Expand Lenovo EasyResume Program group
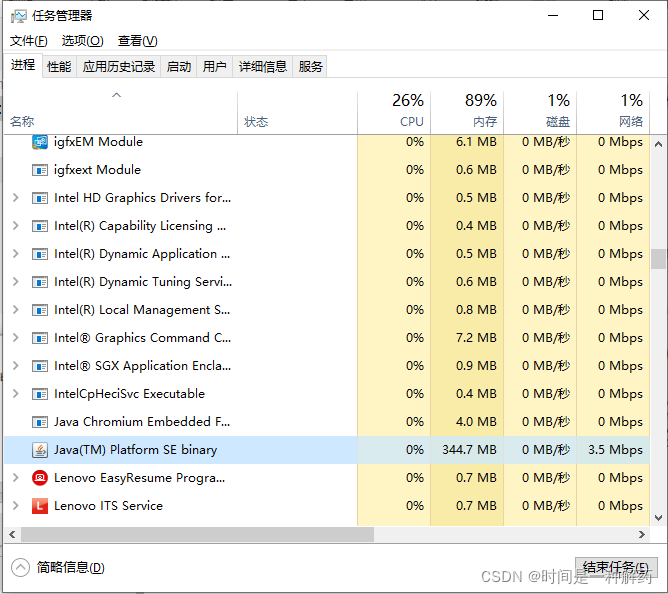668x594 pixels. coord(16,478)
